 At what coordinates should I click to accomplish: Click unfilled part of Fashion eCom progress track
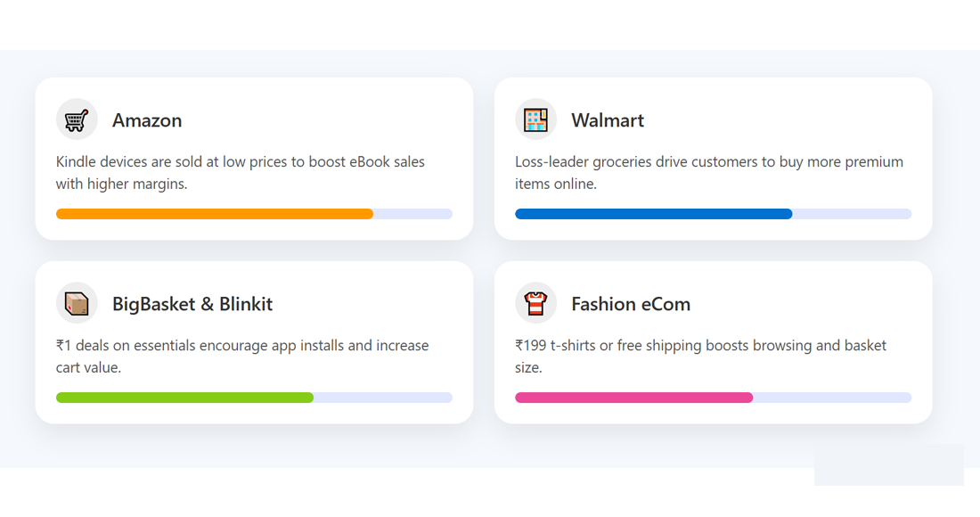[832, 398]
